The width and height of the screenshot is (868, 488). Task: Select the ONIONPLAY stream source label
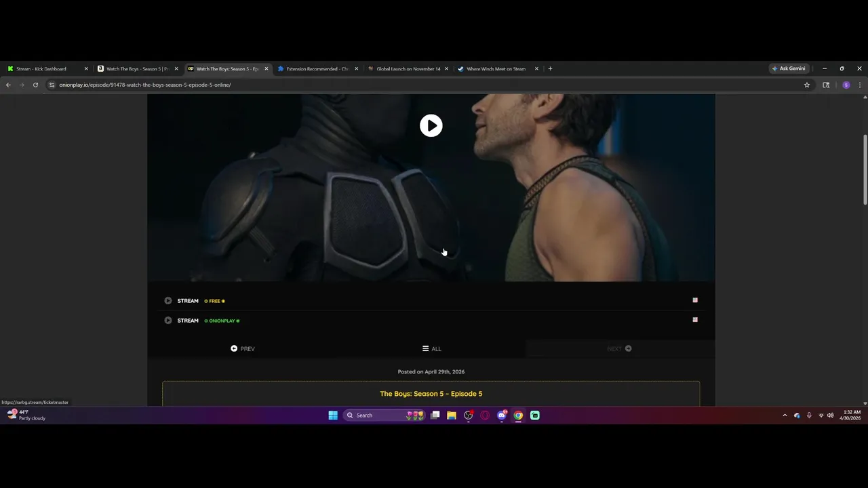click(x=222, y=321)
